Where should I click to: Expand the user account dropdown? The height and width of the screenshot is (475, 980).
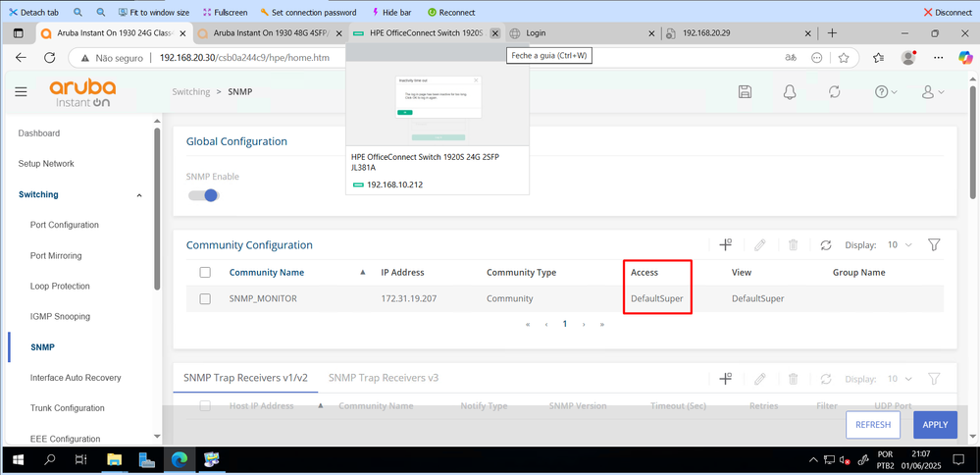pyautogui.click(x=933, y=91)
